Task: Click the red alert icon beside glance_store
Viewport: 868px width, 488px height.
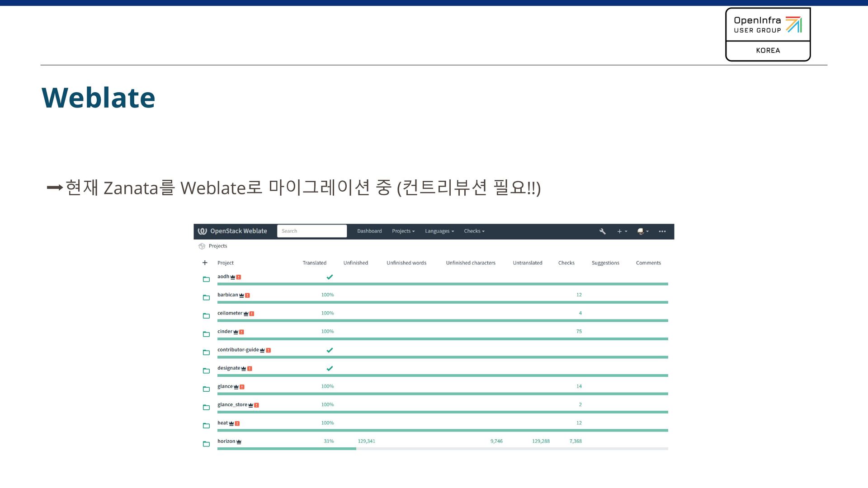Action: pos(256,405)
